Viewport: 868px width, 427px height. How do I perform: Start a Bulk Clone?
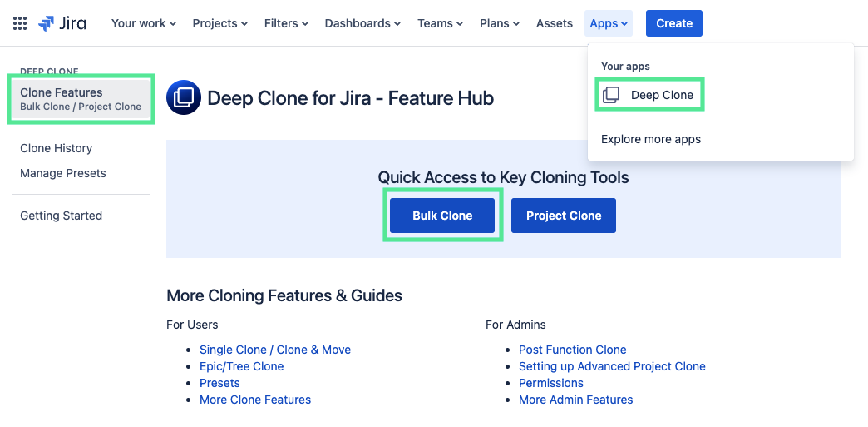coord(442,216)
